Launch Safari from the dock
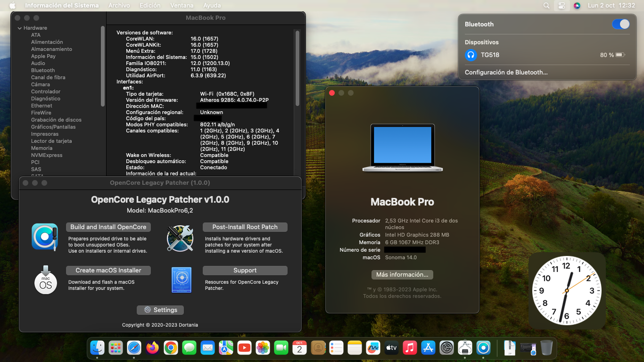 [134, 348]
